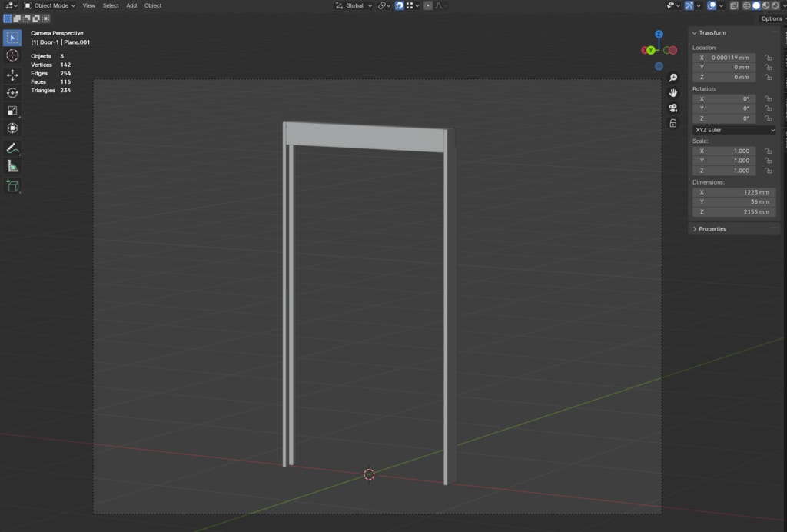Toggle proportional editing button

click(x=427, y=5)
